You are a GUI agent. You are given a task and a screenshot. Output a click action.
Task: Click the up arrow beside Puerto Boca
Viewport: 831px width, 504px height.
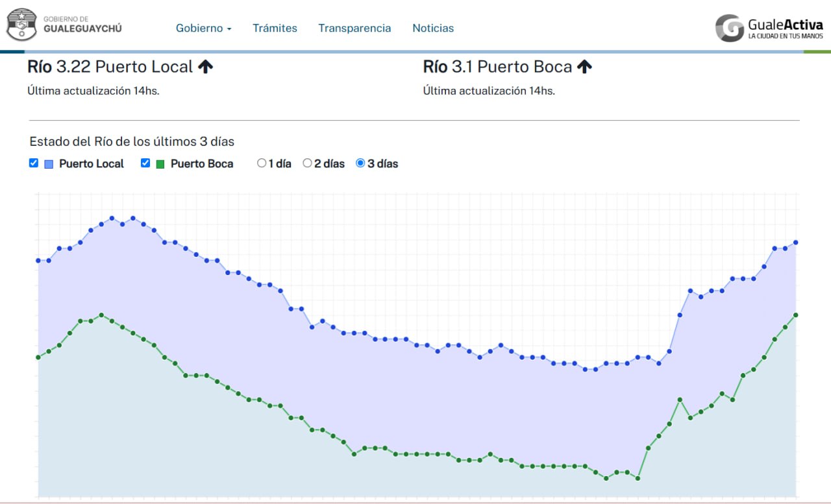point(585,67)
